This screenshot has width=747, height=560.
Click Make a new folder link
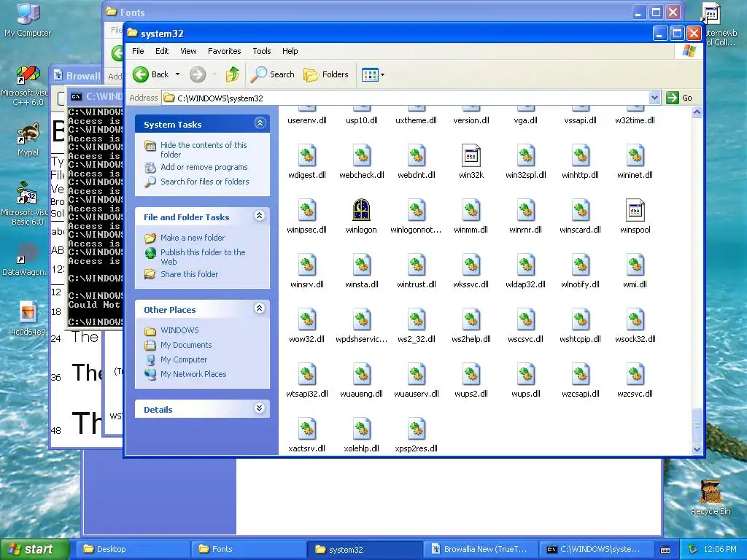(193, 238)
